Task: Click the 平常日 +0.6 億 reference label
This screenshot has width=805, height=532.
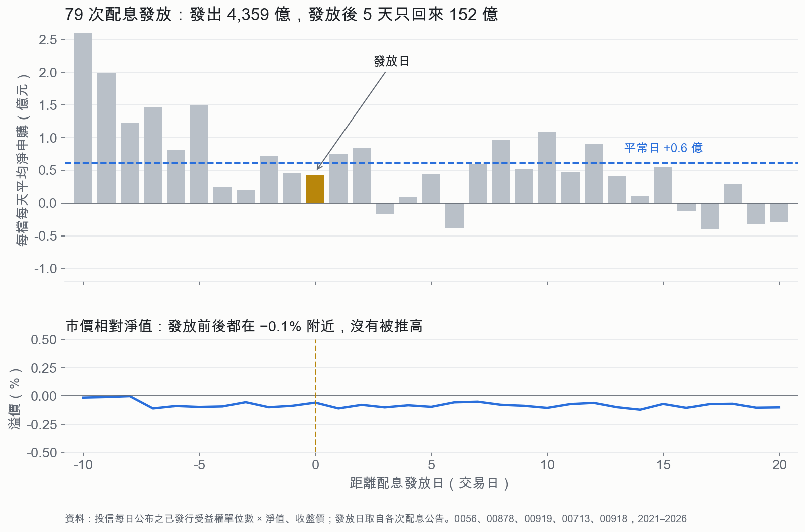Action: [x=663, y=148]
